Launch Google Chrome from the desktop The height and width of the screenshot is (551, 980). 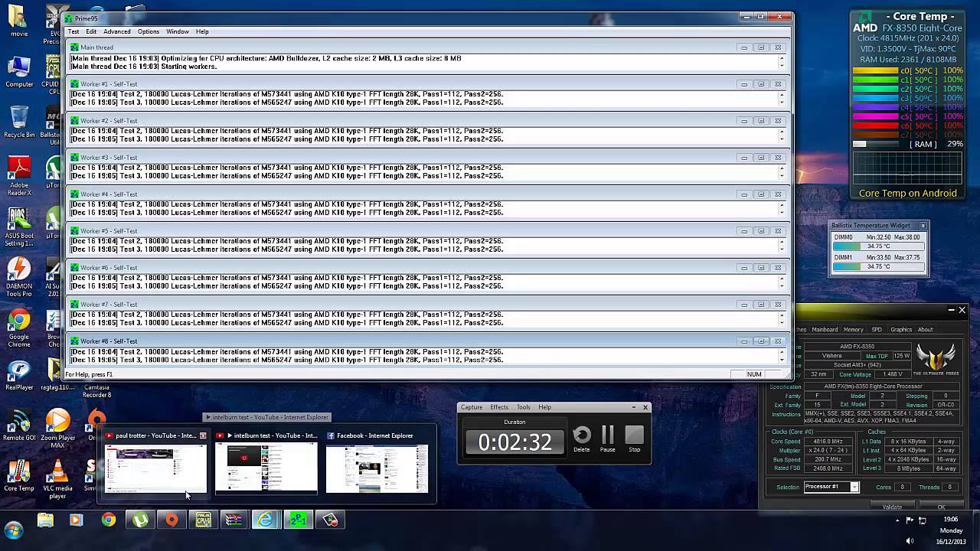pyautogui.click(x=19, y=328)
